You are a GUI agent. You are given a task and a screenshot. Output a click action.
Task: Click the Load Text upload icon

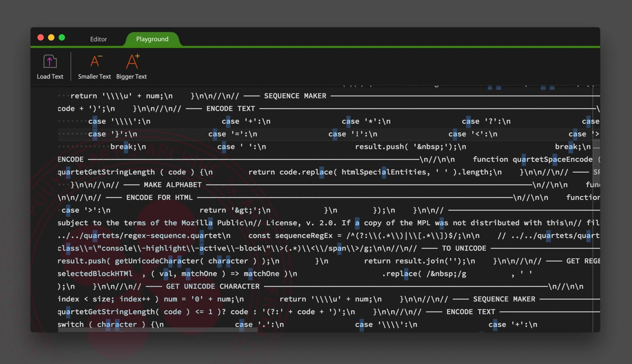point(50,62)
